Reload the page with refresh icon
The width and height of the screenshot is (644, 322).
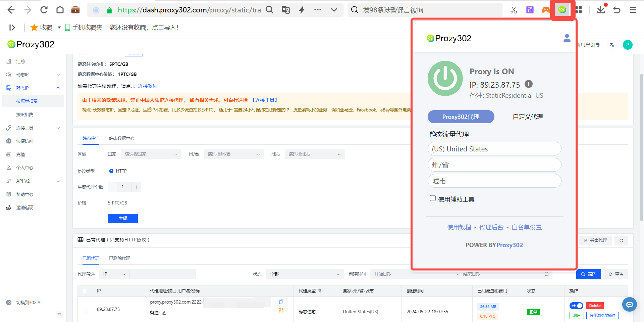[44, 10]
